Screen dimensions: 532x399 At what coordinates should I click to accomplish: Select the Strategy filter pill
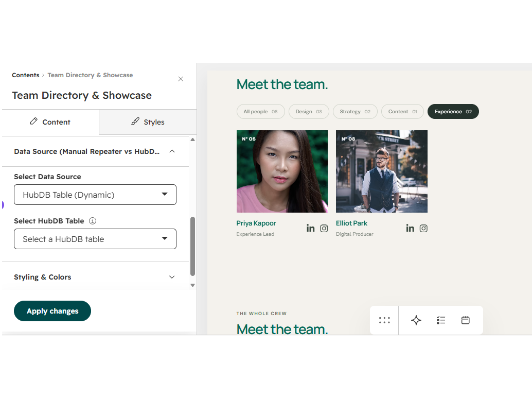[x=355, y=111]
